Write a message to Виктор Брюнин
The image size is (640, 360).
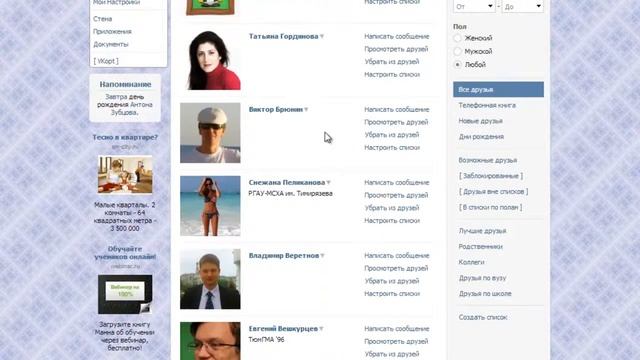point(397,109)
